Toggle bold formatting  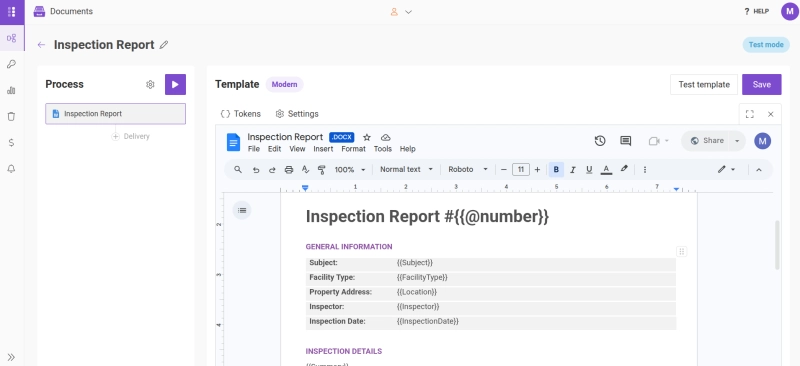coord(556,169)
